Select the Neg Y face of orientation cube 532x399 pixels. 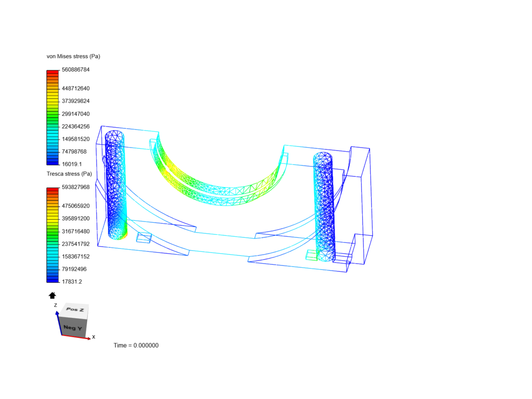73,327
